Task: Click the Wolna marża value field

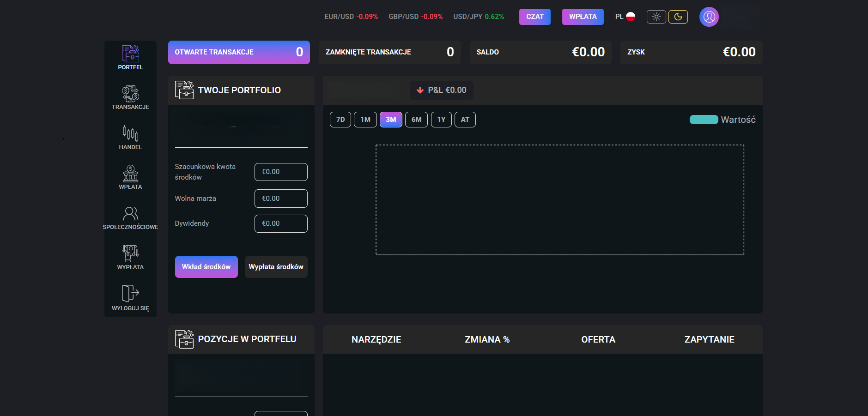Action: [281, 199]
